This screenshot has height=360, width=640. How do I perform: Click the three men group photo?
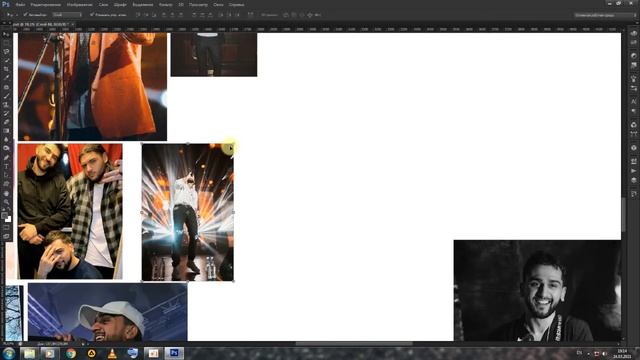[70, 211]
